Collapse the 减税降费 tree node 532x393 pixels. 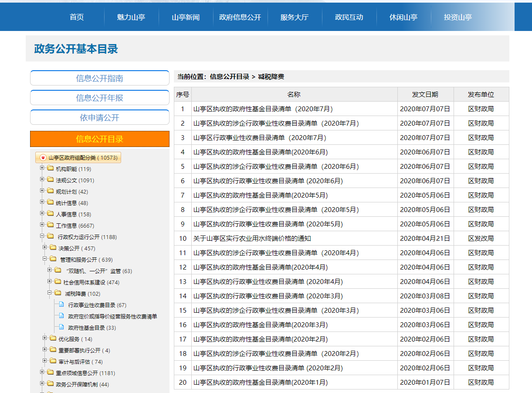[x=50, y=293]
